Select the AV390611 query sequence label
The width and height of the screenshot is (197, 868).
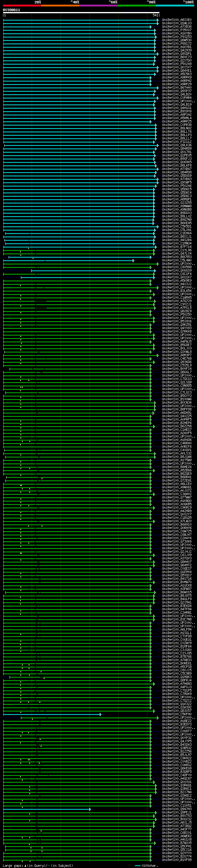(x=11, y=10)
